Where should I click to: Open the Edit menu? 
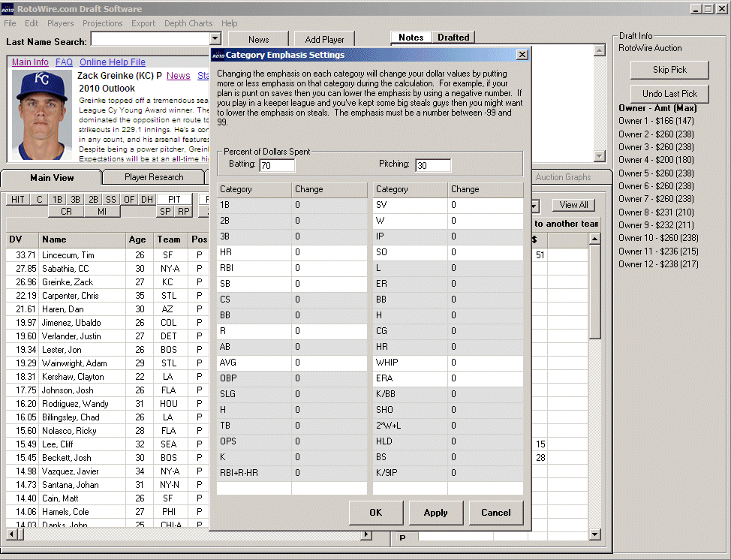(32, 23)
